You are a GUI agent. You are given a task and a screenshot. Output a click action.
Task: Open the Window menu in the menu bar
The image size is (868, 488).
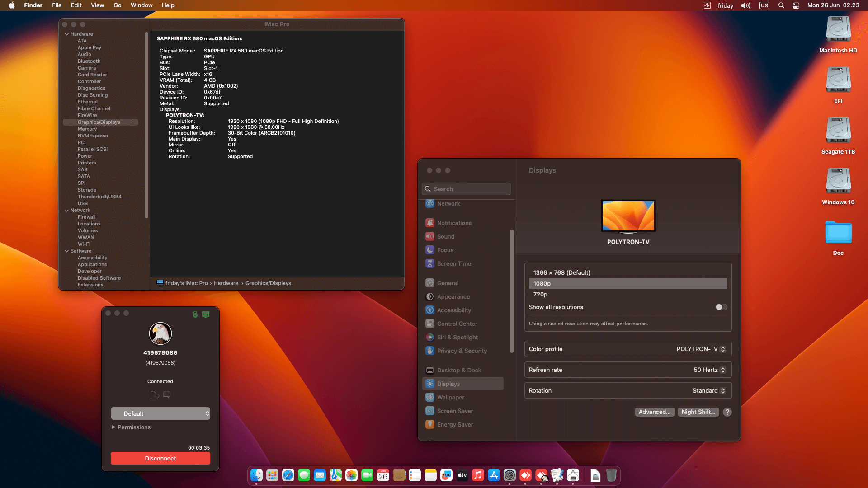(x=142, y=5)
